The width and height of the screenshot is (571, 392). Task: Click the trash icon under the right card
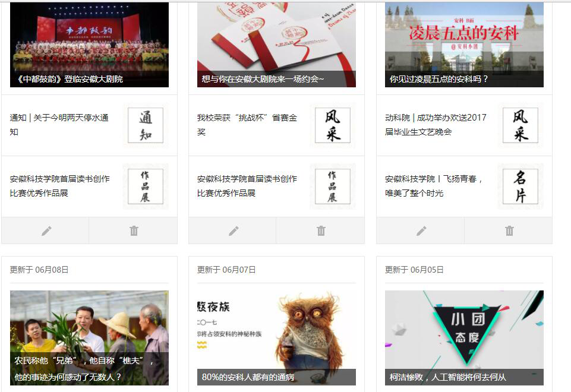pyautogui.click(x=509, y=230)
